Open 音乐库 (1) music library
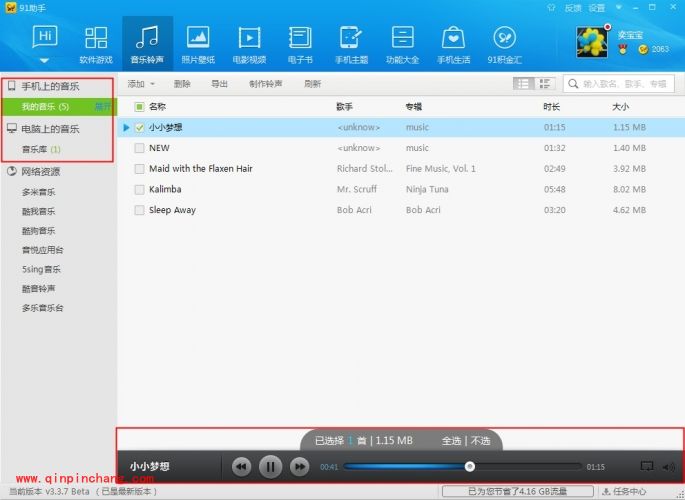 coord(42,149)
